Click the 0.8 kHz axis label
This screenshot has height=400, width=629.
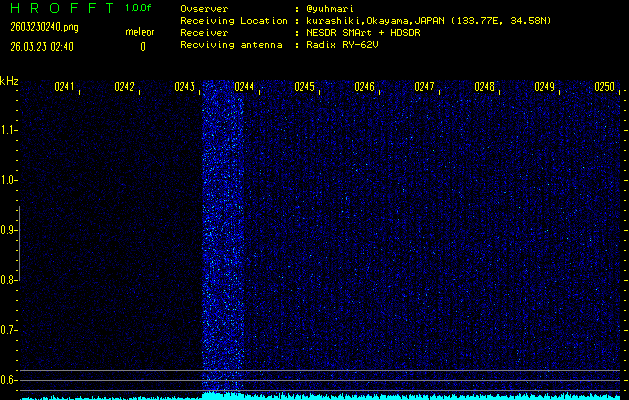coord(7,280)
